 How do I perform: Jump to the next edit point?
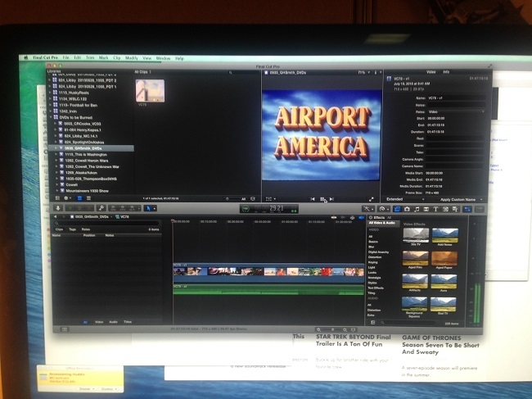(333, 198)
